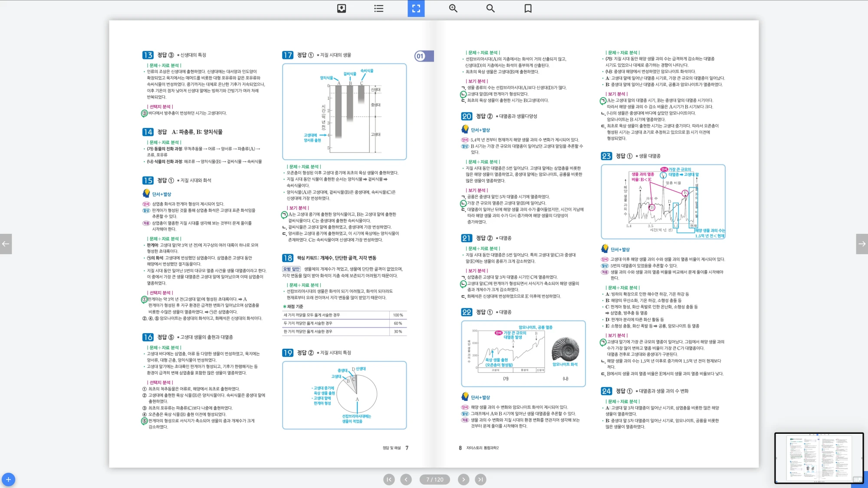
Task: Click the right edge page-forward arrow
Action: pyautogui.click(x=862, y=244)
